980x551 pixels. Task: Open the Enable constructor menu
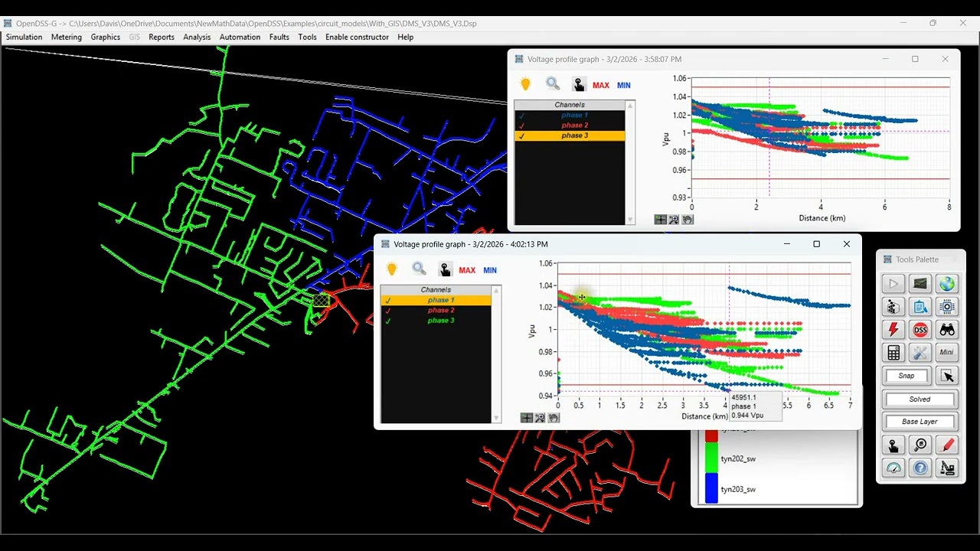tap(358, 37)
